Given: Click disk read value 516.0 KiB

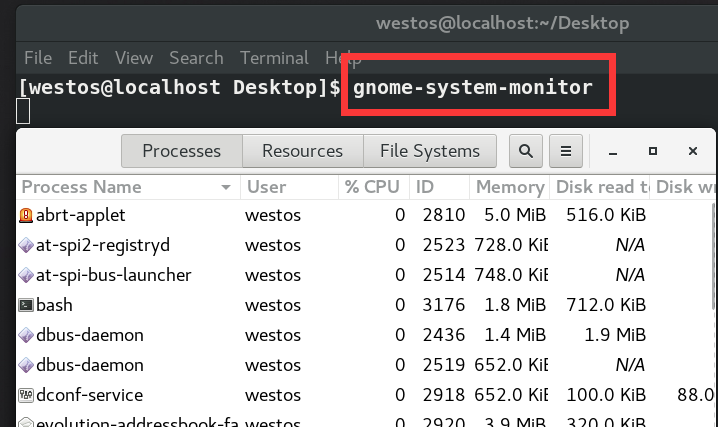Looking at the screenshot, I should [x=606, y=215].
